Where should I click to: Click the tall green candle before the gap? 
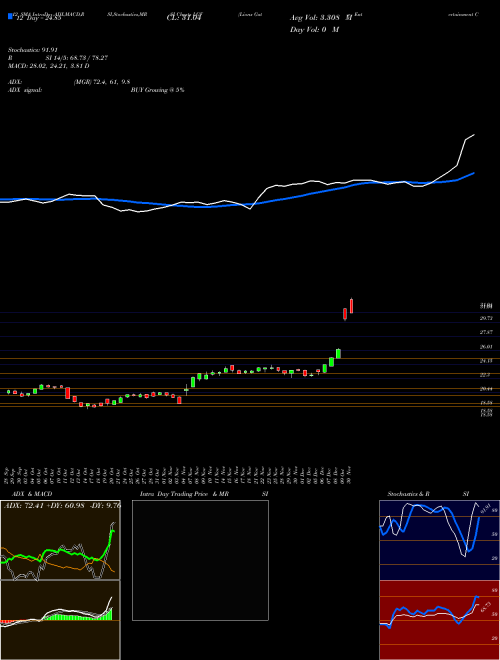point(338,353)
